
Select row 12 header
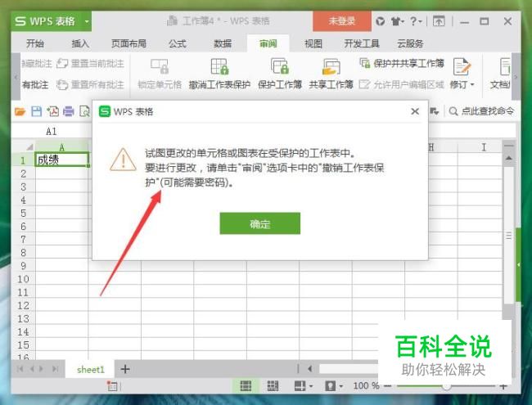click(24, 305)
